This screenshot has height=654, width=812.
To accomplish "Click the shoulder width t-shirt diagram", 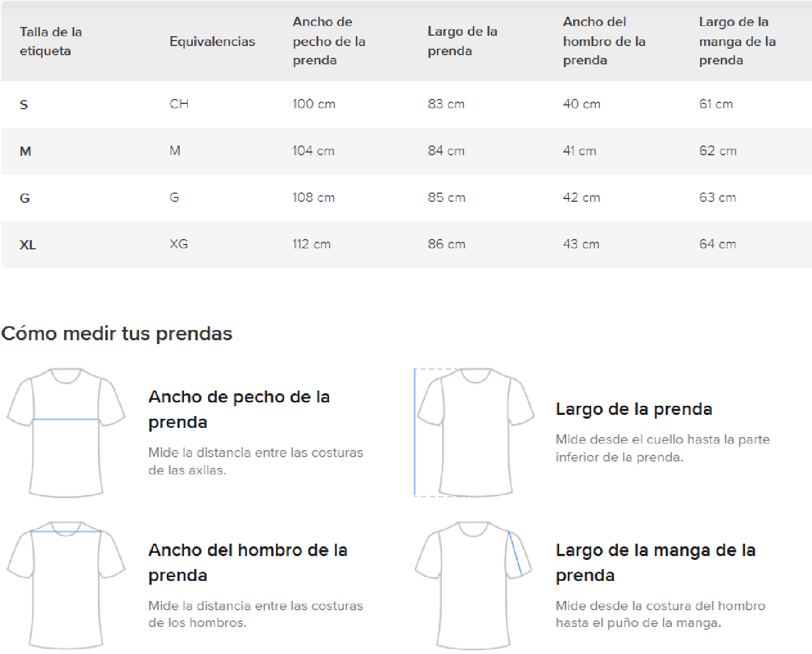I will coord(66,585).
